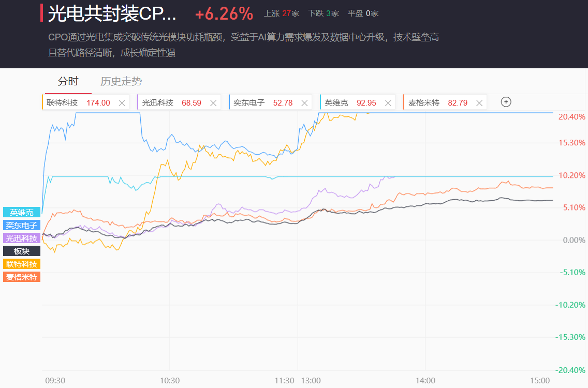Click the 上涨 27家 gainers count

[282, 13]
